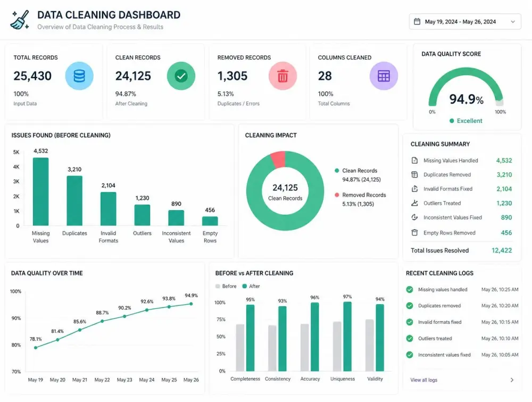The height and width of the screenshot is (402, 532).
Task: Click the May 26, 10:25 AM log timestamp
Action: (x=500, y=289)
